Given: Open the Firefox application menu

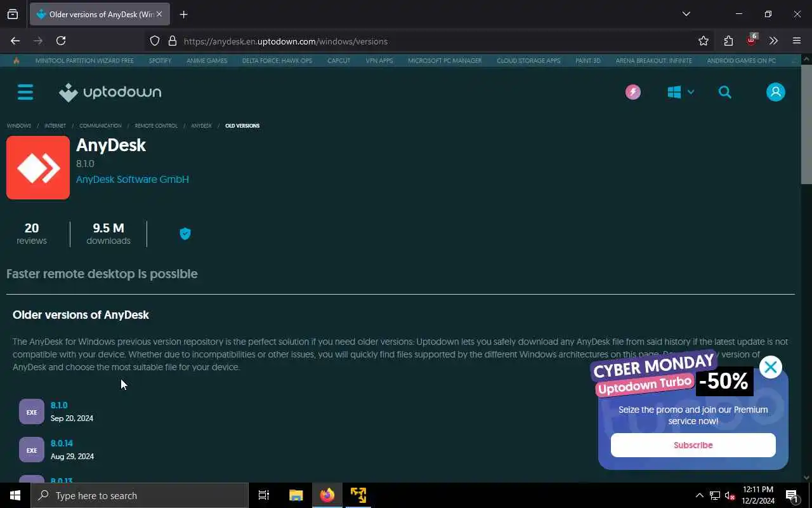Looking at the screenshot, I should pos(797,41).
